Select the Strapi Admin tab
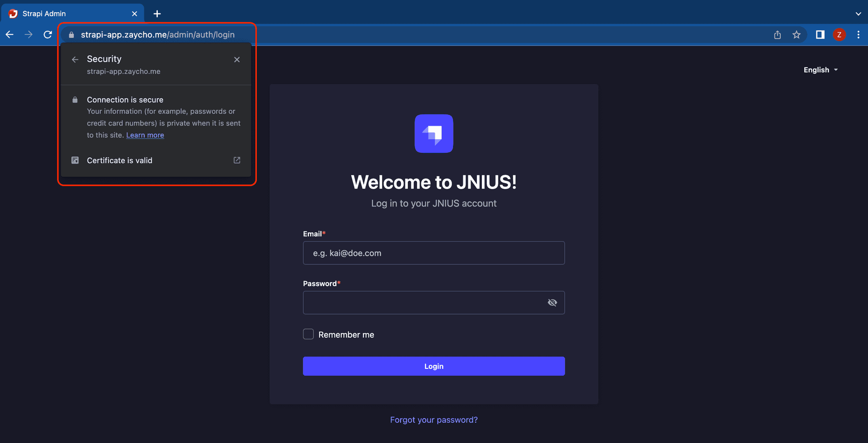 (x=72, y=14)
